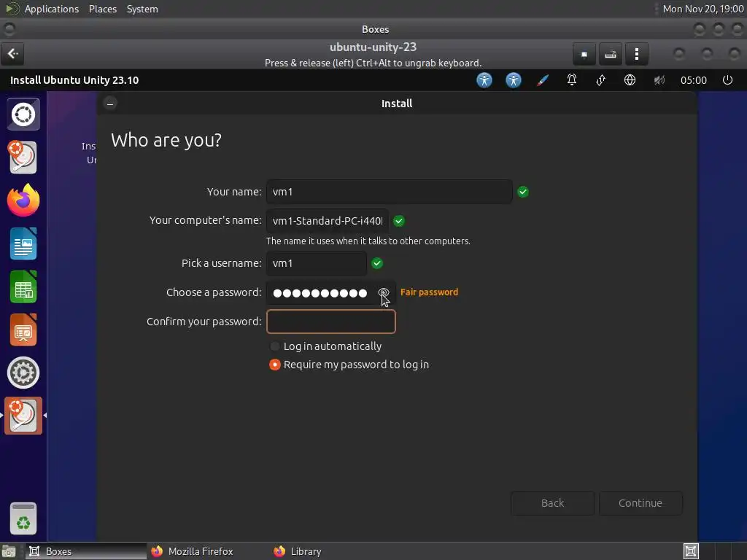Open LibreOffice Calc from launcher
The height and width of the screenshot is (560, 747).
[23, 287]
